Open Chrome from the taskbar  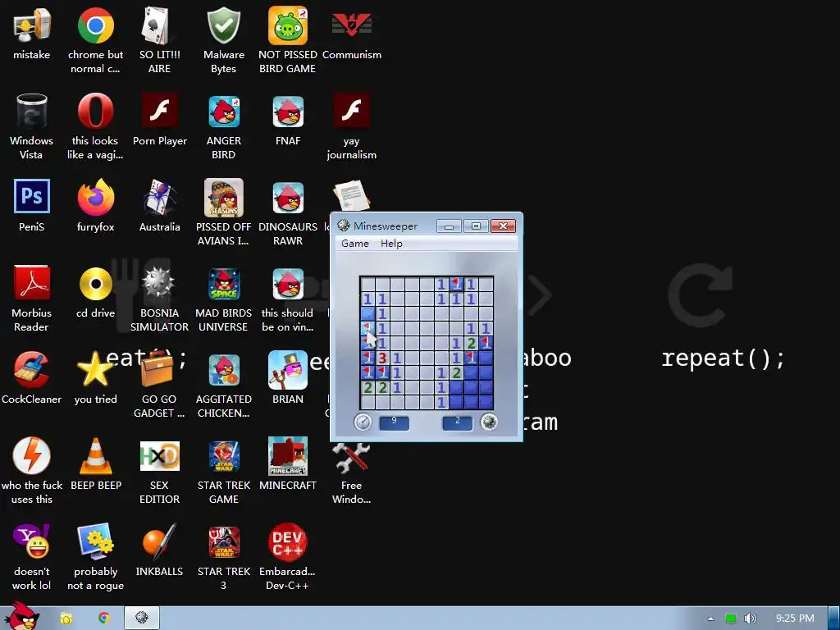click(x=104, y=619)
